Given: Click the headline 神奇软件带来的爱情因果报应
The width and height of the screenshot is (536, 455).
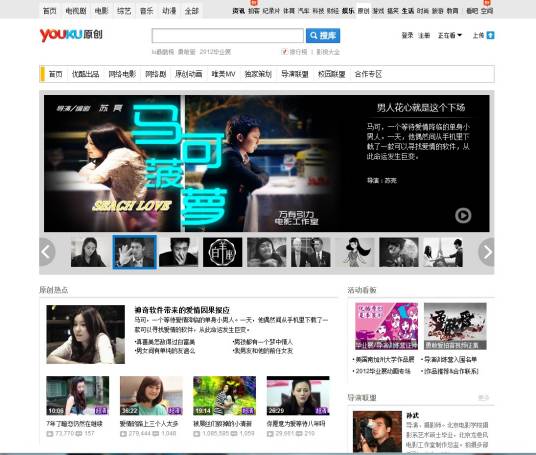Looking at the screenshot, I should pos(182,310).
